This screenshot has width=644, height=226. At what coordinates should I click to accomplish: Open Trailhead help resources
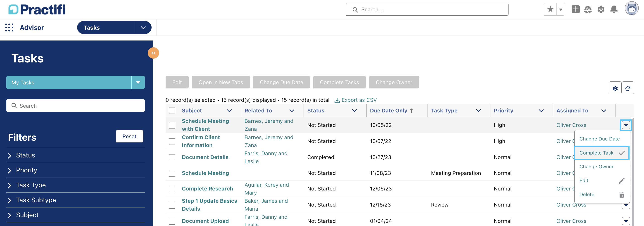click(588, 9)
